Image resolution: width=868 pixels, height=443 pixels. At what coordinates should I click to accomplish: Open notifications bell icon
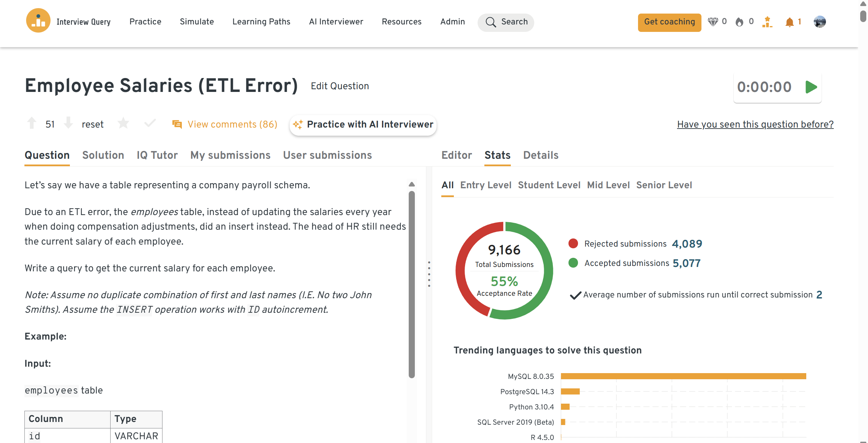789,22
